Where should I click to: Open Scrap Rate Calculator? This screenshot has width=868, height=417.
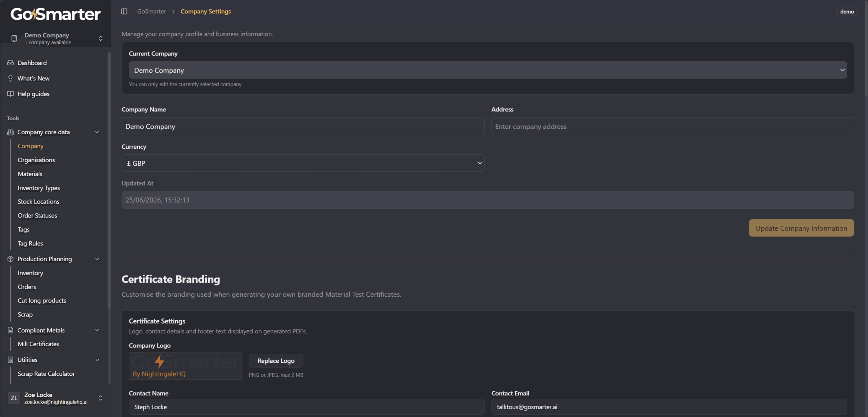(x=46, y=374)
